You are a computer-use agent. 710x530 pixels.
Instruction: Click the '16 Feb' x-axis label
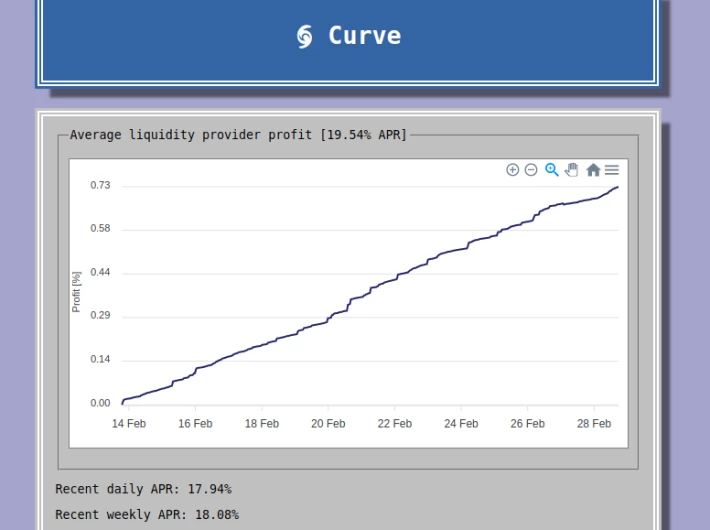tap(195, 424)
